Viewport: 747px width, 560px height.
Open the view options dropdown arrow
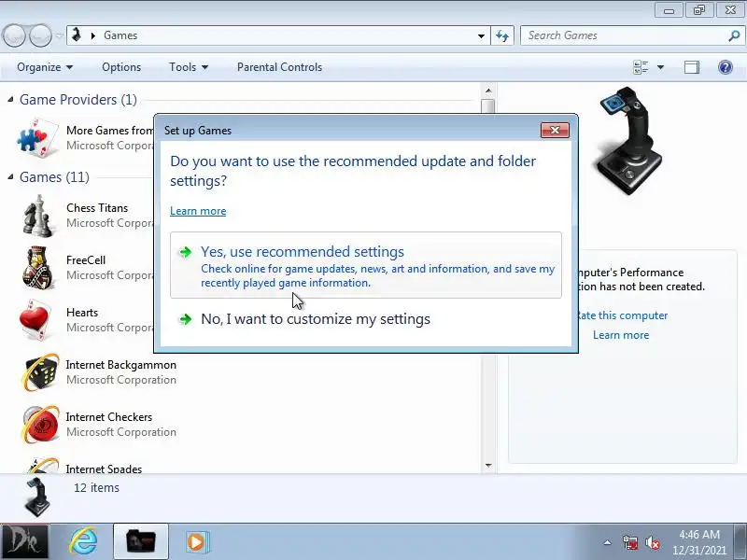[x=660, y=67]
